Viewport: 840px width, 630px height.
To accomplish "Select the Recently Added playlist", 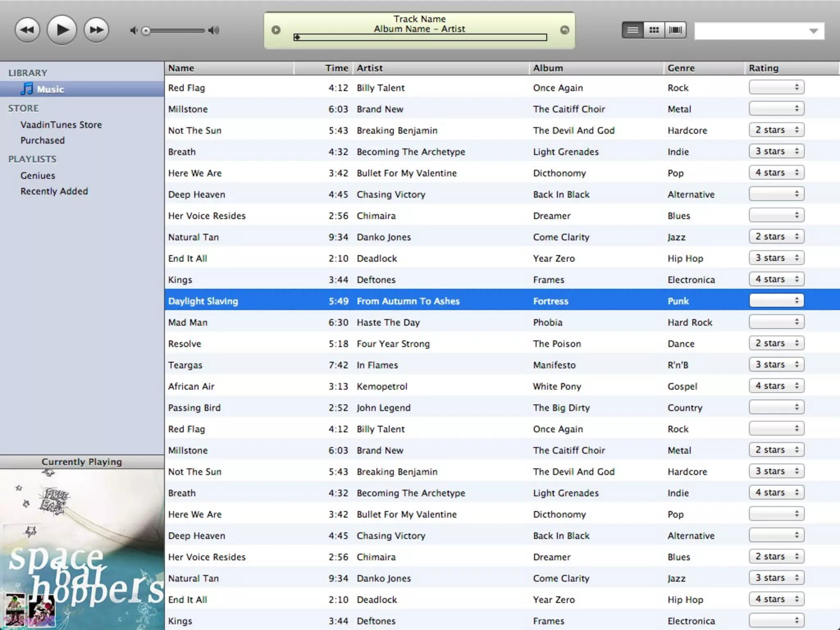I will click(54, 191).
